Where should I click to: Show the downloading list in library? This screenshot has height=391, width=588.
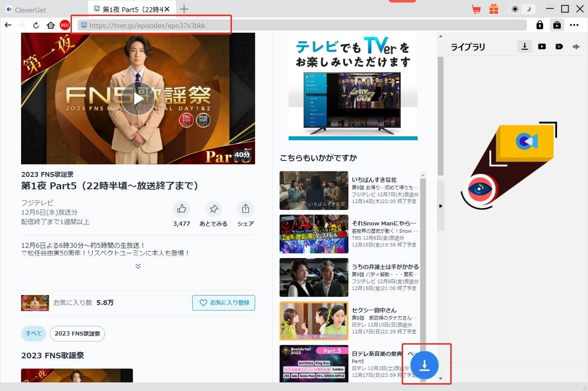[525, 47]
